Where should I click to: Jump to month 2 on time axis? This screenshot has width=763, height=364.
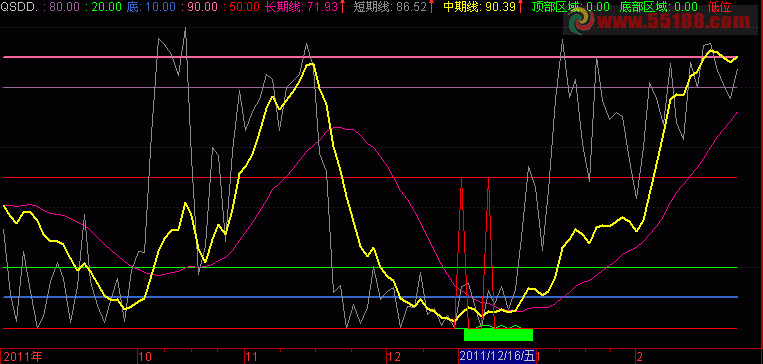(639, 357)
